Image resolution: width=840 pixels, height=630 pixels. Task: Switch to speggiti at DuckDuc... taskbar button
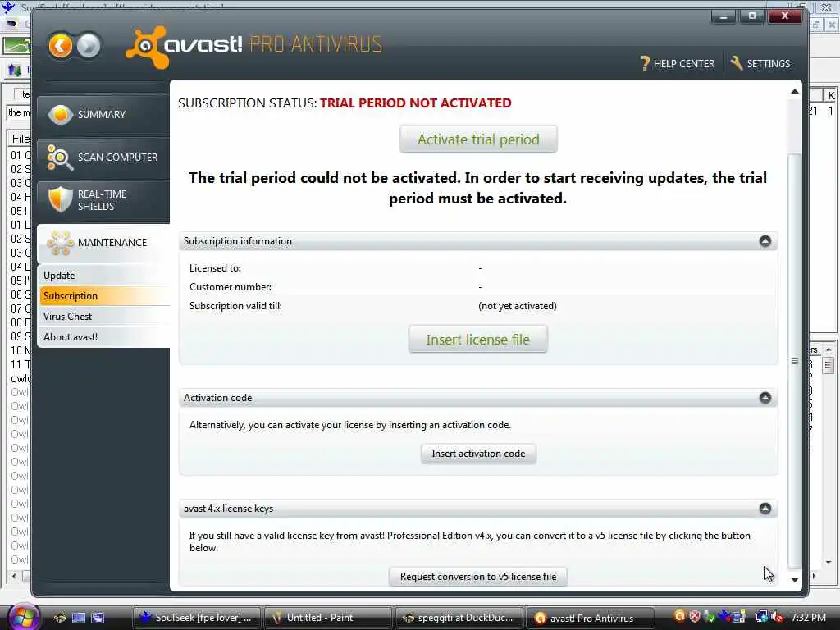[x=459, y=618]
